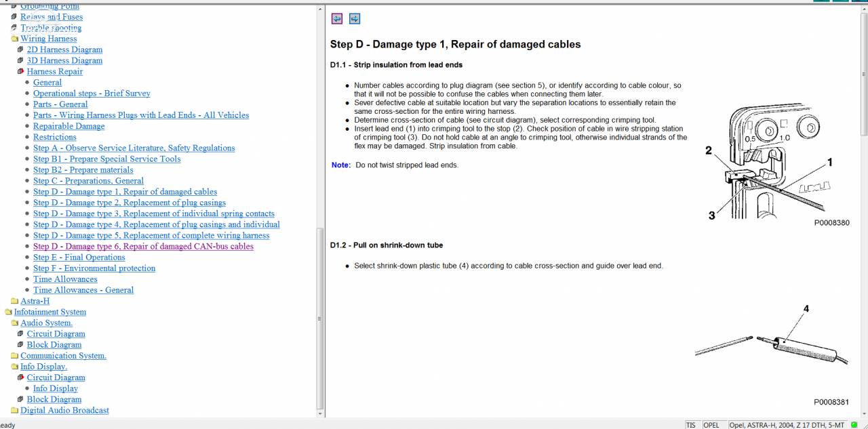The image size is (868, 429).
Task: Open the Relays and Fuses link
Action: coord(52,17)
